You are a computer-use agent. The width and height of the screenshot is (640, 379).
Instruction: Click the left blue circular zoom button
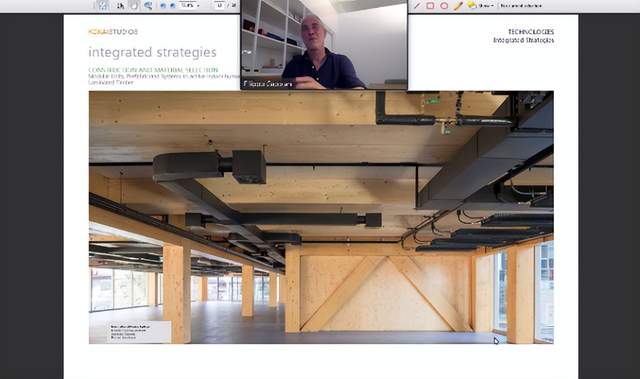pyautogui.click(x=163, y=6)
